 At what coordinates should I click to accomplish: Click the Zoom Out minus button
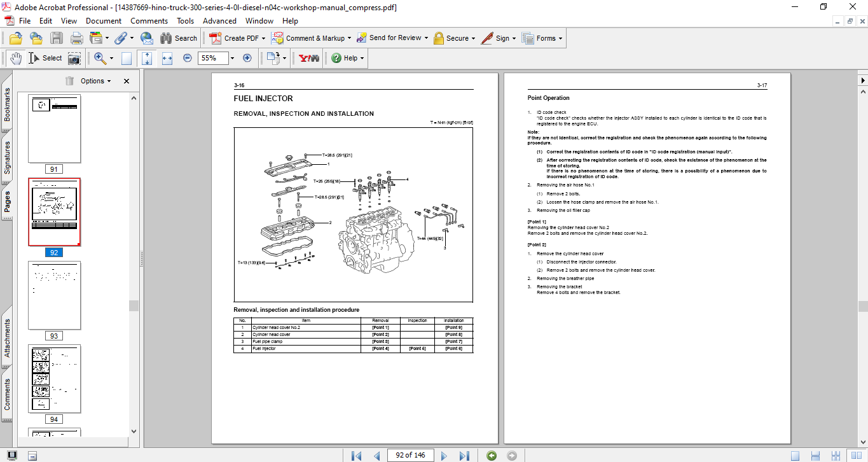188,58
